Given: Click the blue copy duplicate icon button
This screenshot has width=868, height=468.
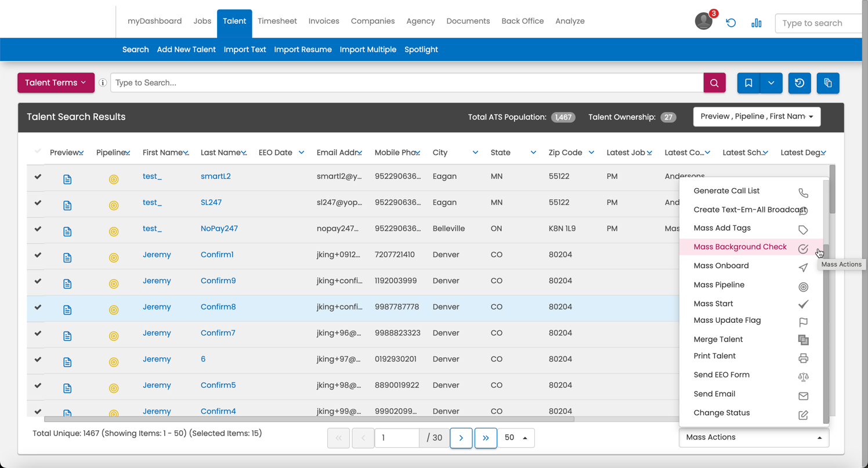Looking at the screenshot, I should (x=828, y=83).
